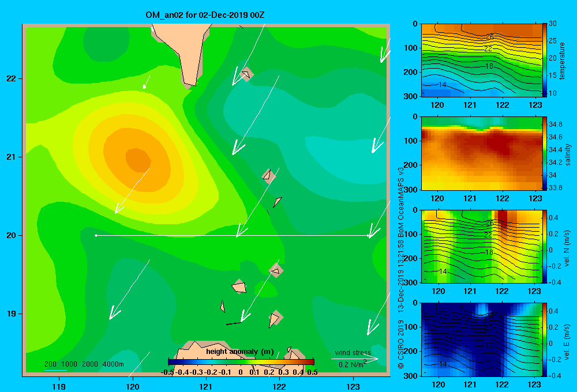
Task: Click the vel. N (m/s) color scale bar
Action: [545, 246]
